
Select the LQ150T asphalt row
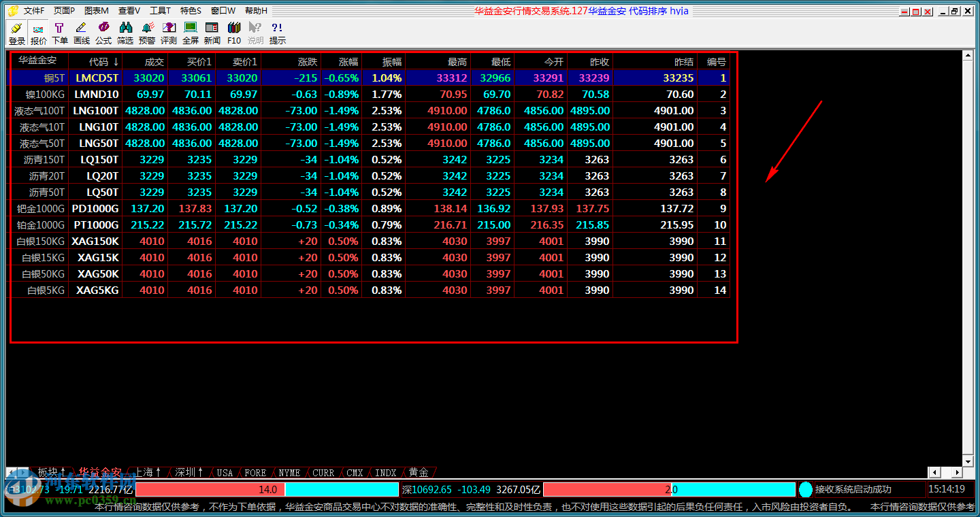370,159
